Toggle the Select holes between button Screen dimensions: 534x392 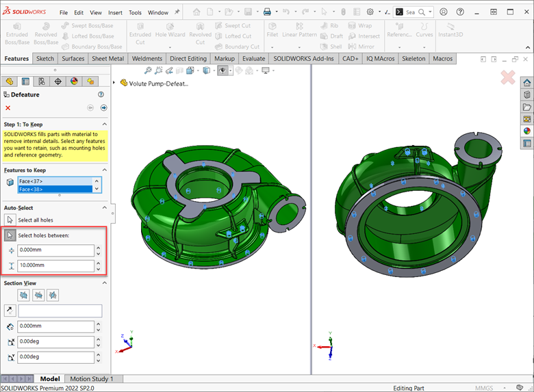click(x=10, y=235)
